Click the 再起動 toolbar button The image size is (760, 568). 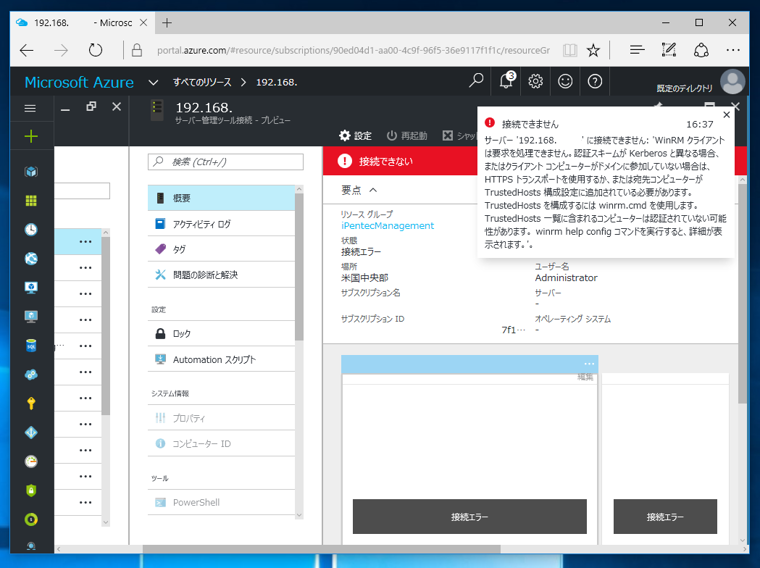click(x=407, y=136)
